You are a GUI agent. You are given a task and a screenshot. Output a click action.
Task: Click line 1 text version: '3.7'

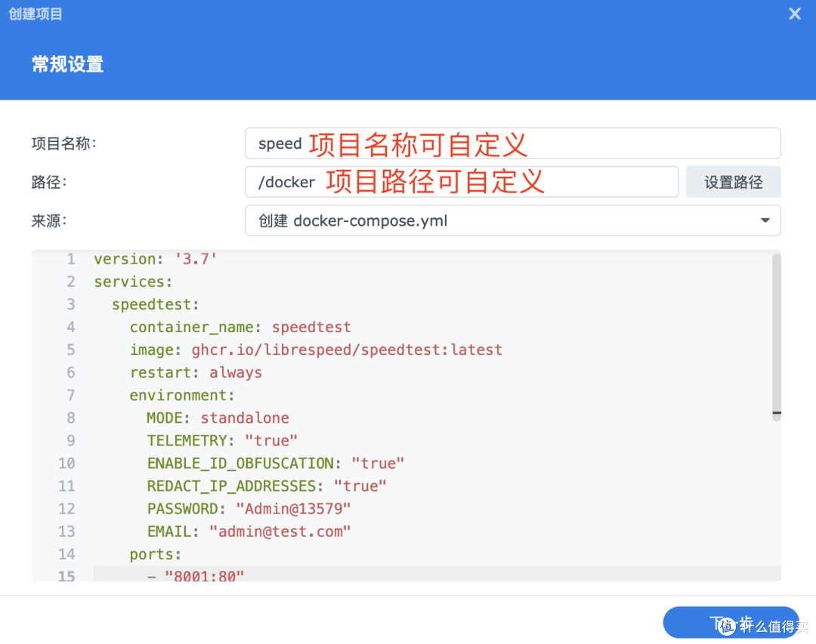[155, 259]
